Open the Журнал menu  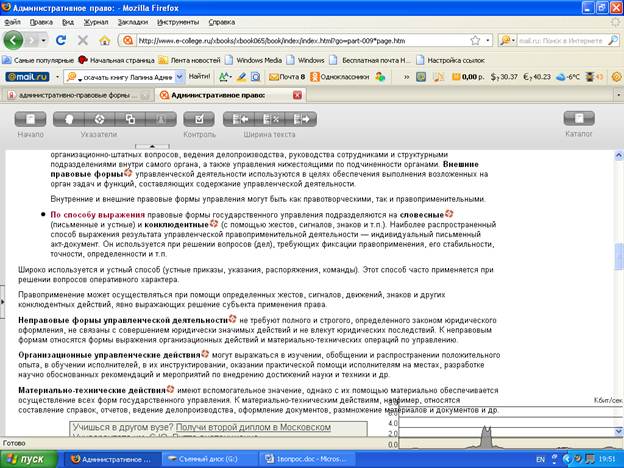pos(96,22)
